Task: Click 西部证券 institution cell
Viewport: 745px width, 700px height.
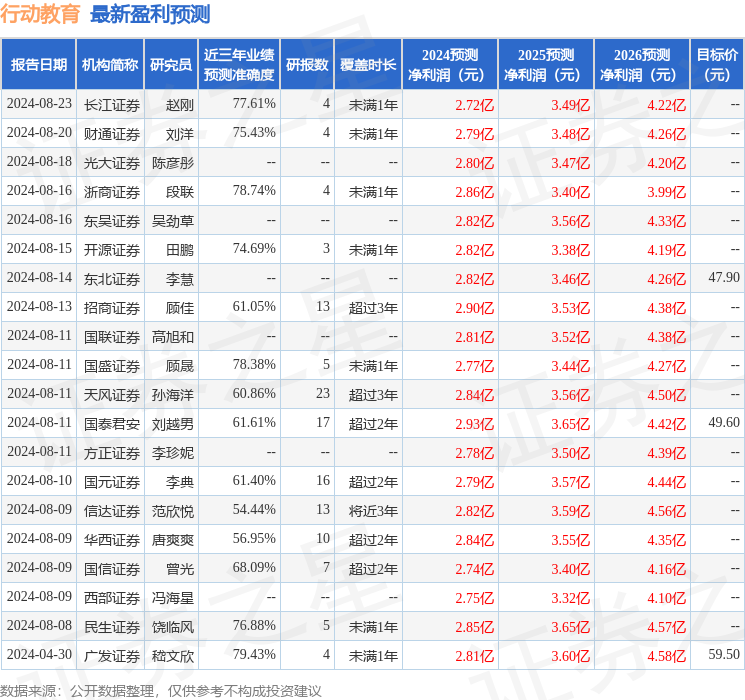Action: pos(112,598)
